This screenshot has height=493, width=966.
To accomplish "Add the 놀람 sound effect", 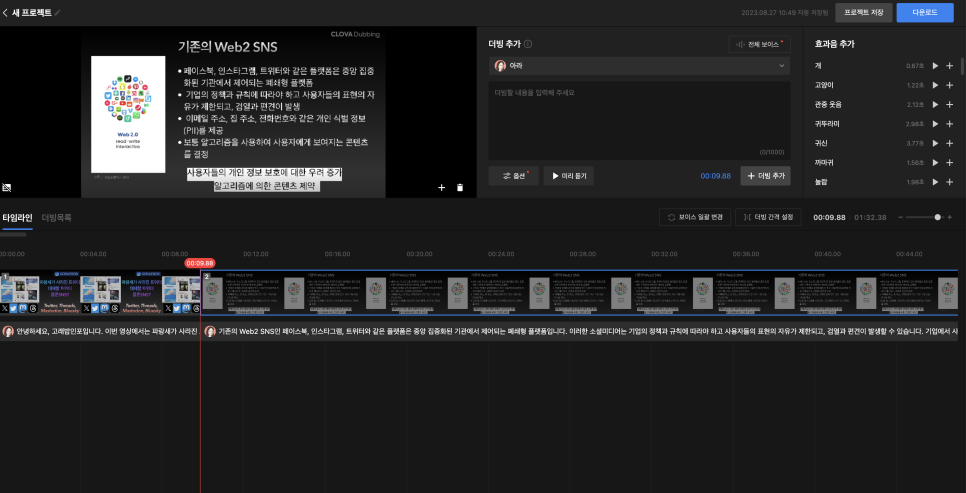I will (x=949, y=182).
